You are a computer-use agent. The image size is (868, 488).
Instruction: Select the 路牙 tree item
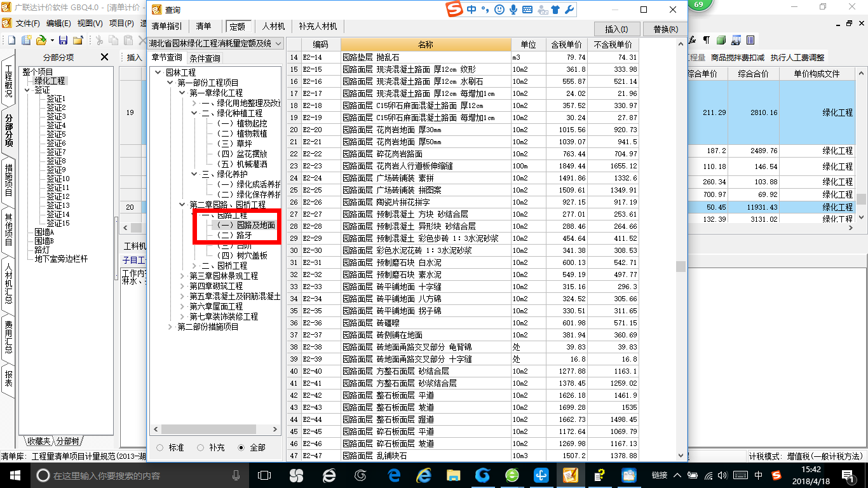pyautogui.click(x=235, y=235)
